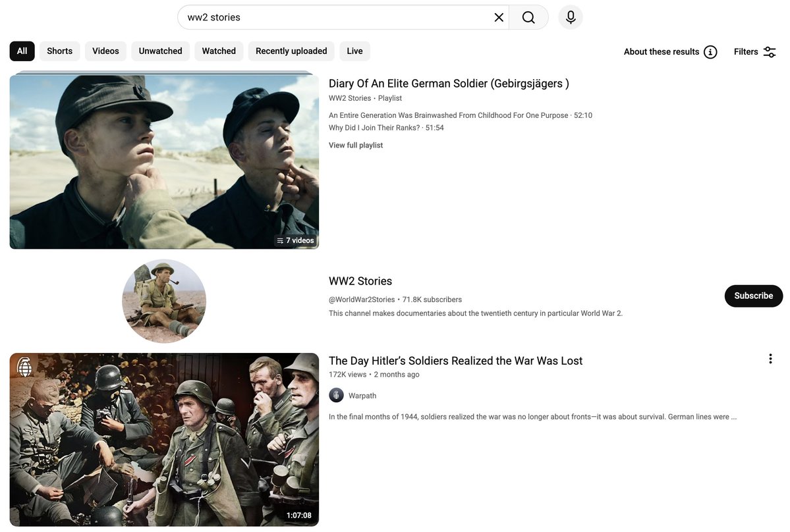Select the Watched filter chip
Image resolution: width=790 pixels, height=532 pixels.
(219, 51)
